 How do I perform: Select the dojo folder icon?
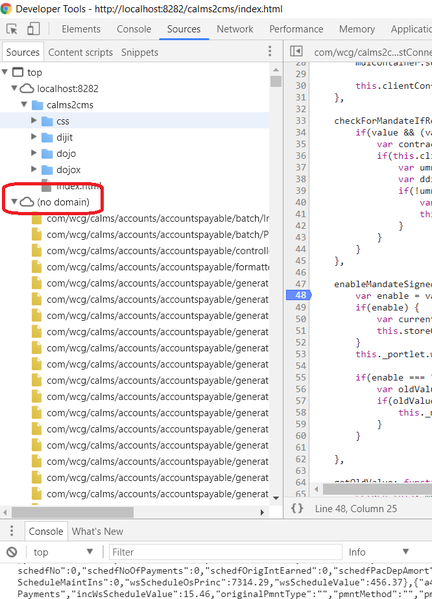47,154
